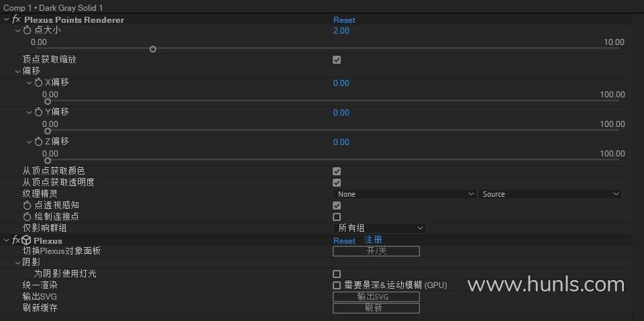Click Z偏移 value 0.00
Viewport: 644px width, 321px height.
(x=341, y=142)
